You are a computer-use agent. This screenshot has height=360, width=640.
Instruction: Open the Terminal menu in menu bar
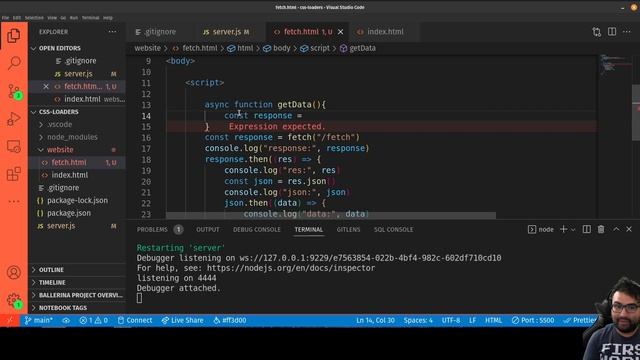tap(90, 18)
